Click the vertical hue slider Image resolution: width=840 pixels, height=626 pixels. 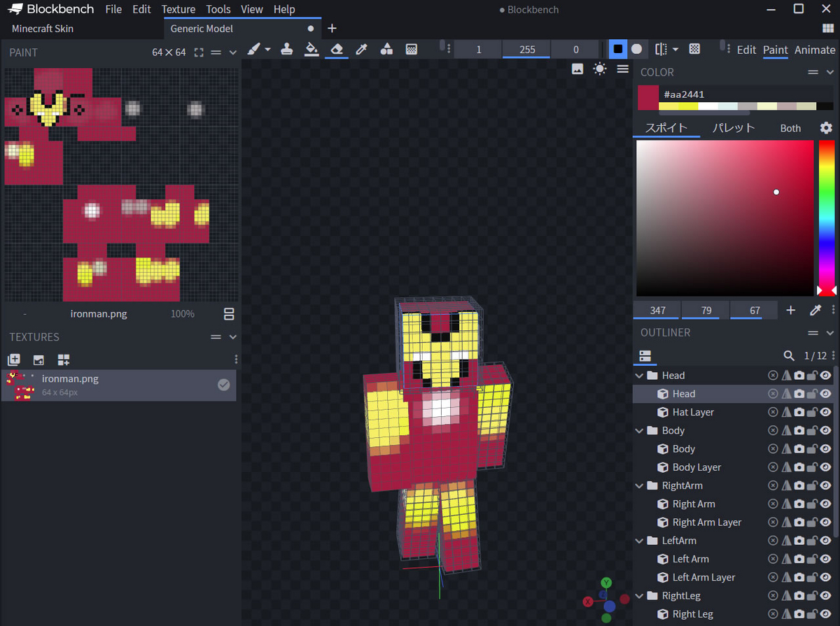tap(827, 218)
